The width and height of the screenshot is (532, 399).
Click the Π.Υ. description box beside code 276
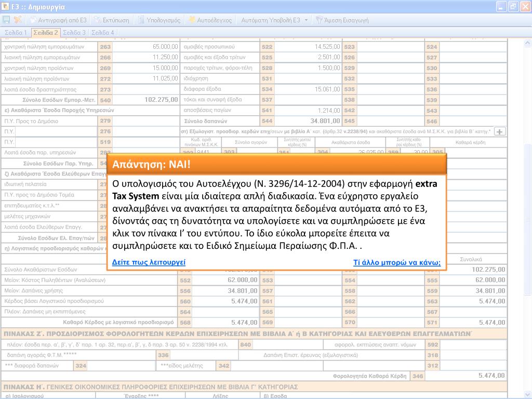56,131
